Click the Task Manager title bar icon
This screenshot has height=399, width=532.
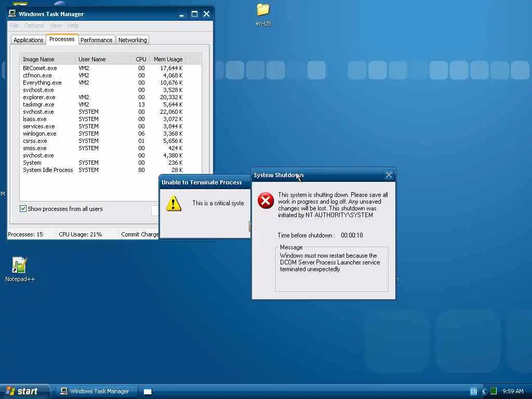12,14
